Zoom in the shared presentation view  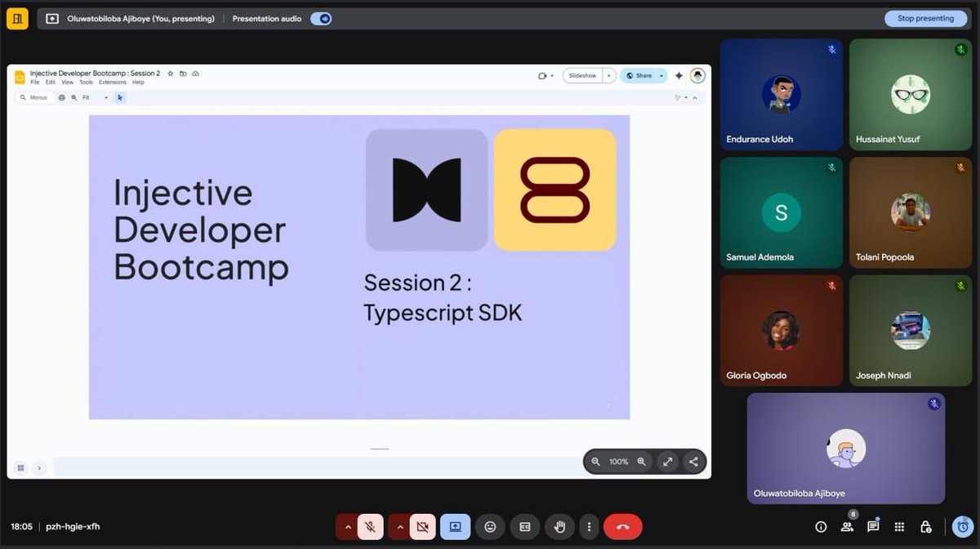642,462
